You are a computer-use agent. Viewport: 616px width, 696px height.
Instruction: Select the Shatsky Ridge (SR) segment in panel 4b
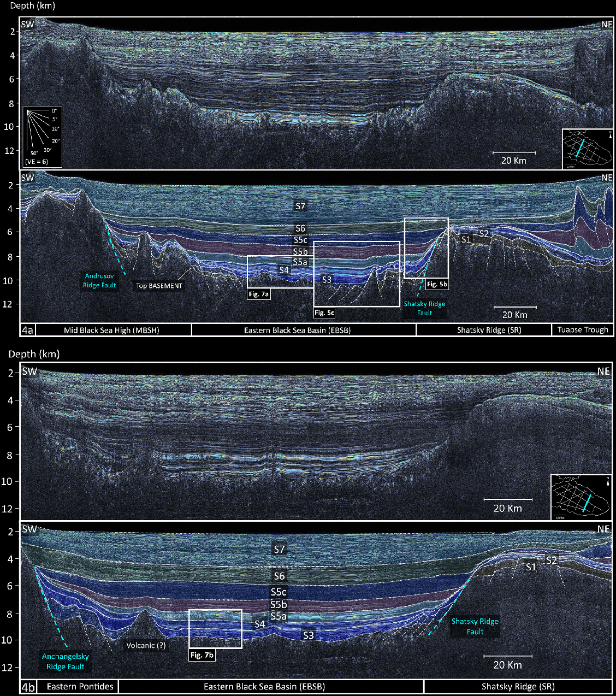click(x=518, y=687)
